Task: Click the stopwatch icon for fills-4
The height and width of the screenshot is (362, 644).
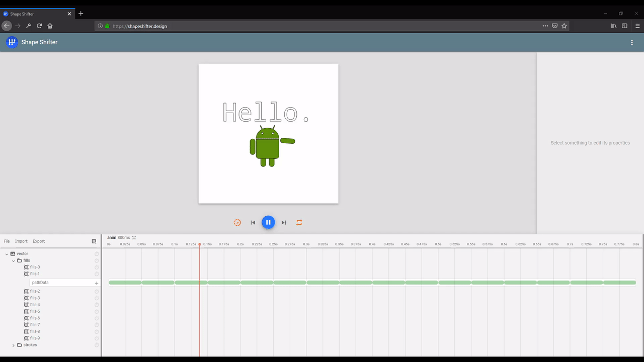Action: coord(97,305)
